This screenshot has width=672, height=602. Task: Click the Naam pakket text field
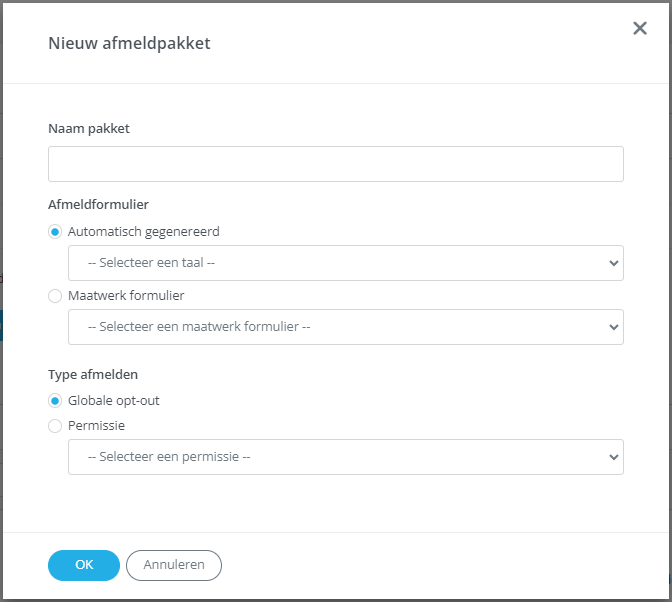pyautogui.click(x=336, y=164)
